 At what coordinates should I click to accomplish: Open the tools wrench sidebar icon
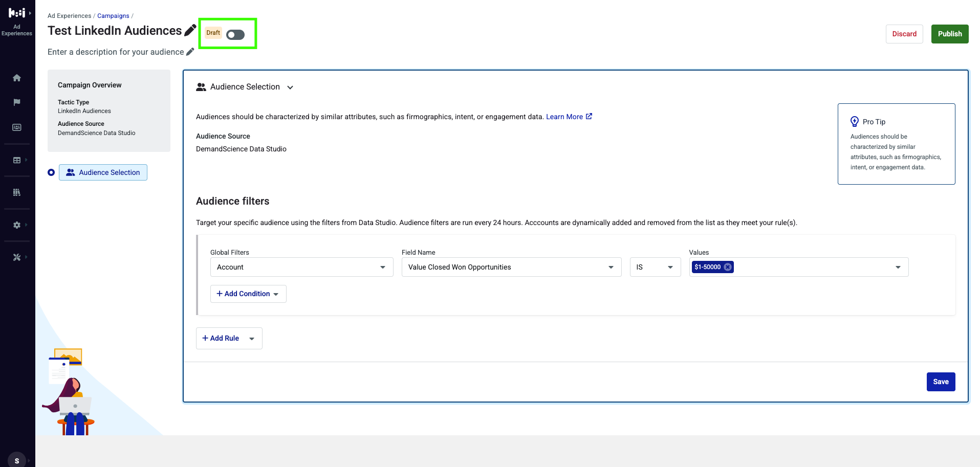[x=17, y=257]
